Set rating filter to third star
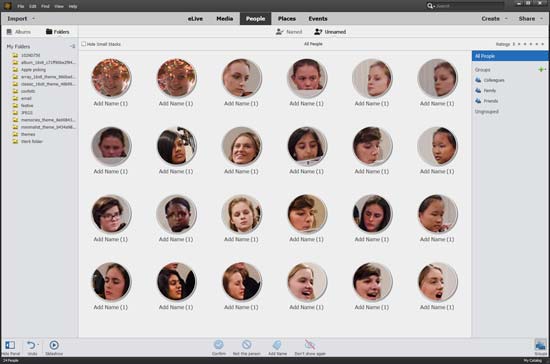Viewport: 550px width, 364px height. coord(531,44)
